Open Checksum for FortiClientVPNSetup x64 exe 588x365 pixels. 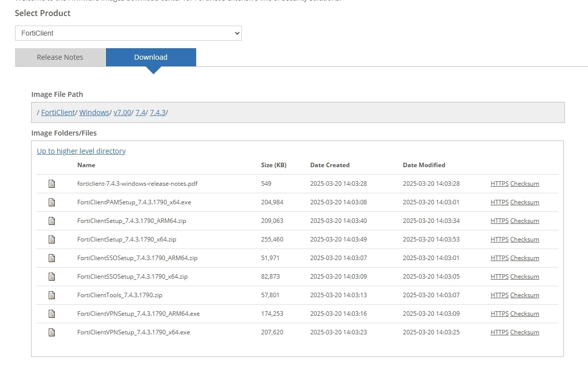coord(525,332)
